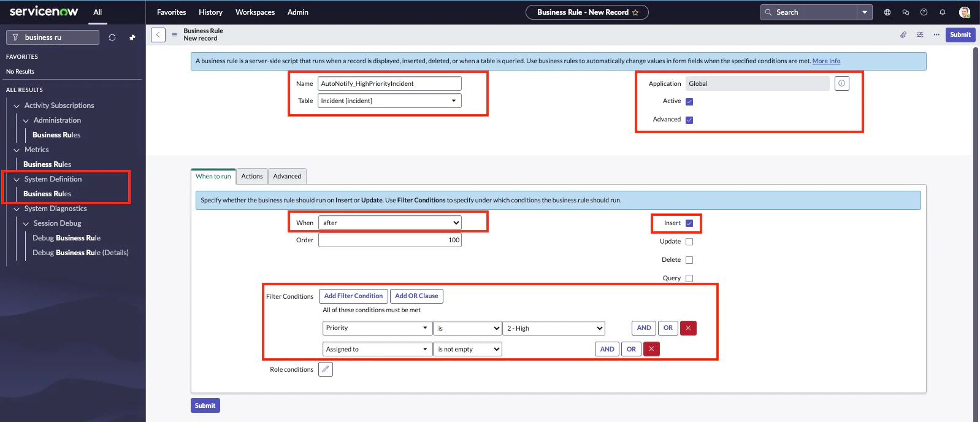
Task: Open the search scope dropdown arrow
Action: pos(865,12)
